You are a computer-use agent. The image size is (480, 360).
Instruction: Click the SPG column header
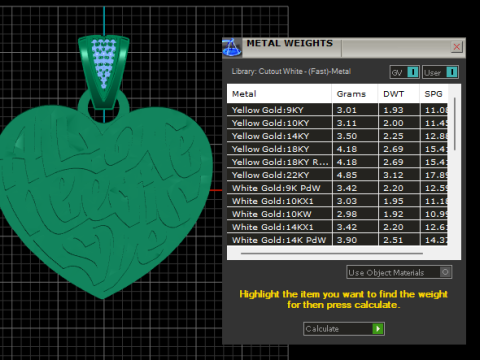tap(433, 94)
